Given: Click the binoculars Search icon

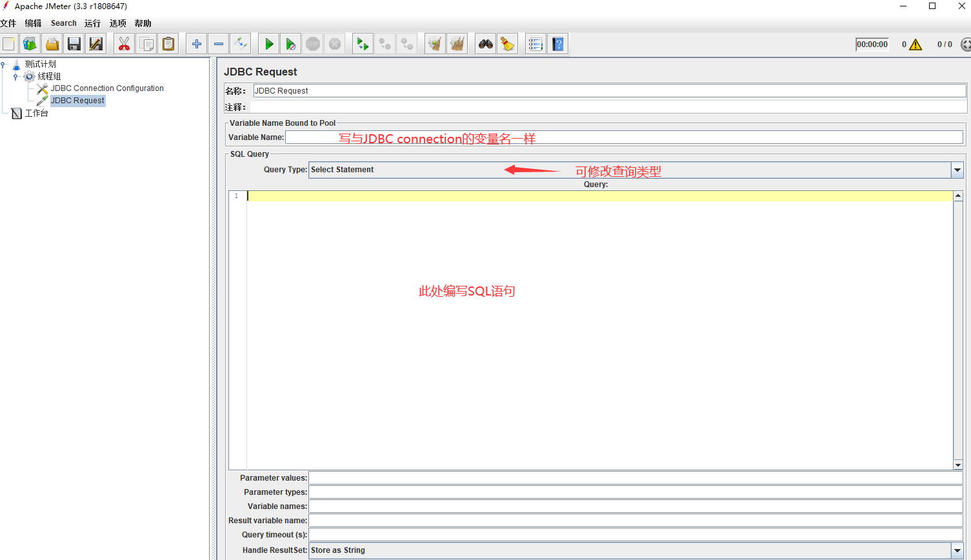Looking at the screenshot, I should click(x=486, y=44).
